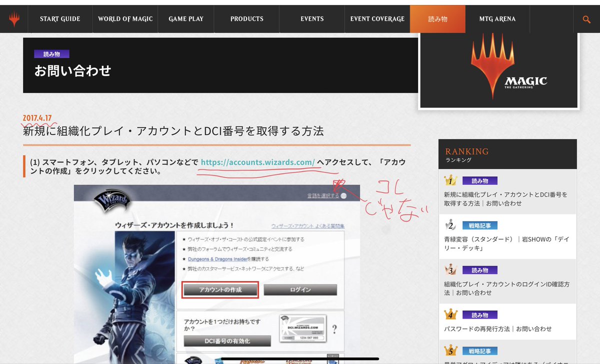Open the EVENTS menu
600x364 pixels.
click(x=312, y=19)
